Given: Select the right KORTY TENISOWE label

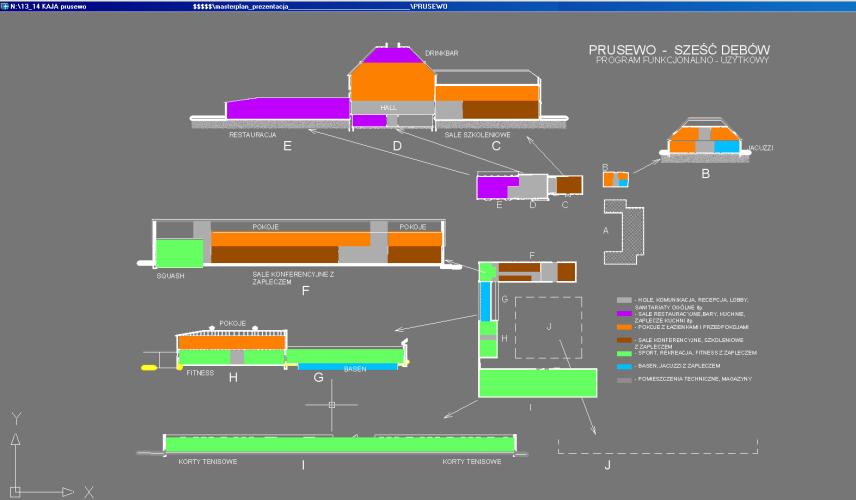Looking at the screenshot, I should point(472,461).
